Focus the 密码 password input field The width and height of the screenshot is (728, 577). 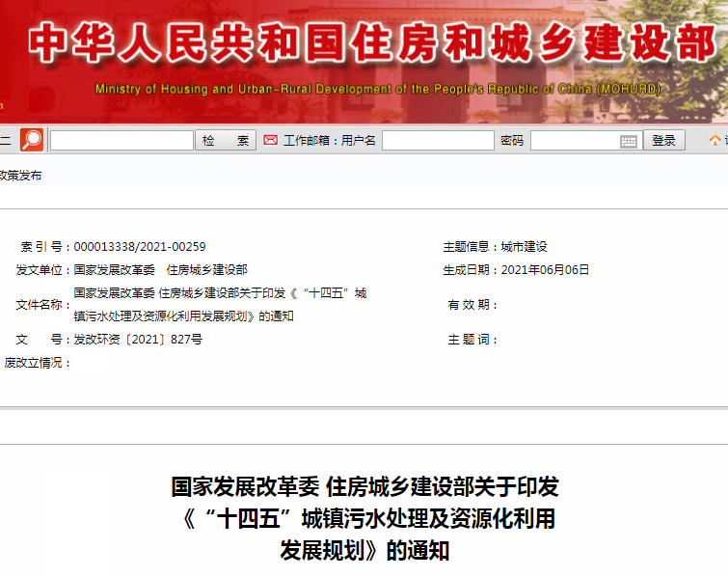click(586, 140)
